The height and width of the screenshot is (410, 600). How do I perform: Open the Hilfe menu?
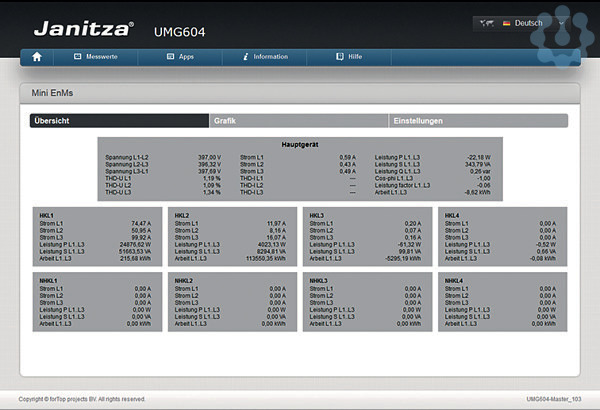tap(355, 57)
